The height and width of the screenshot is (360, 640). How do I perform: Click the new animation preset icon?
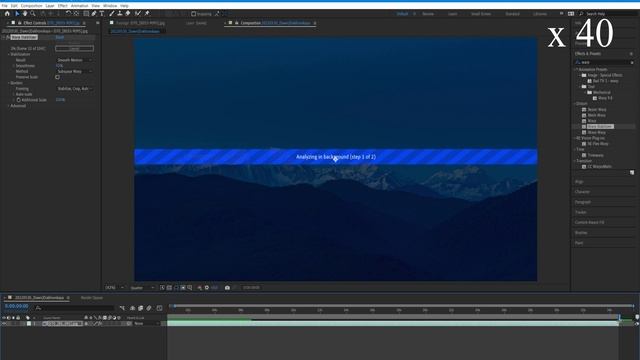[x=632, y=173]
